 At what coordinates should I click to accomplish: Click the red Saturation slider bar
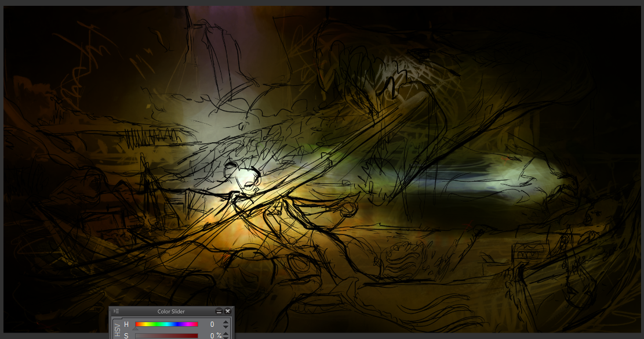[x=166, y=336]
